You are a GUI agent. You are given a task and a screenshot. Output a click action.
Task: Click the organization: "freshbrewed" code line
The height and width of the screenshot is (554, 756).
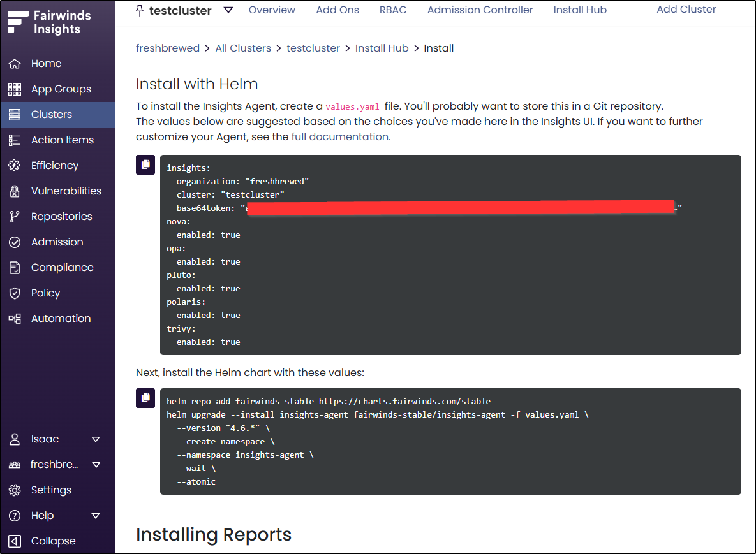point(242,182)
